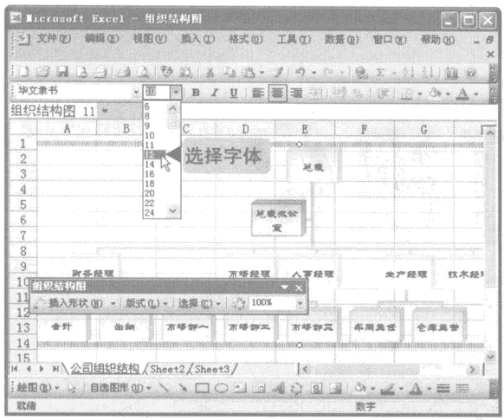
Task: Switch to the Sheet2 tab
Action: pyautogui.click(x=167, y=369)
